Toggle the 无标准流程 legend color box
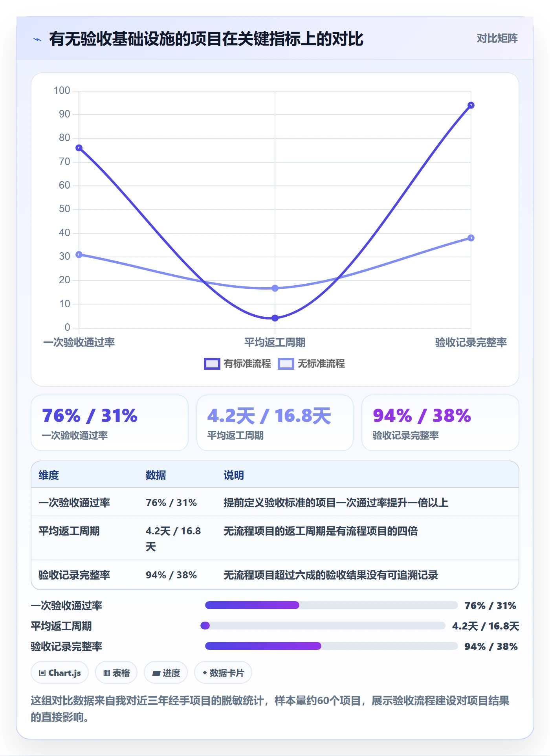This screenshot has width=550, height=756. (286, 364)
